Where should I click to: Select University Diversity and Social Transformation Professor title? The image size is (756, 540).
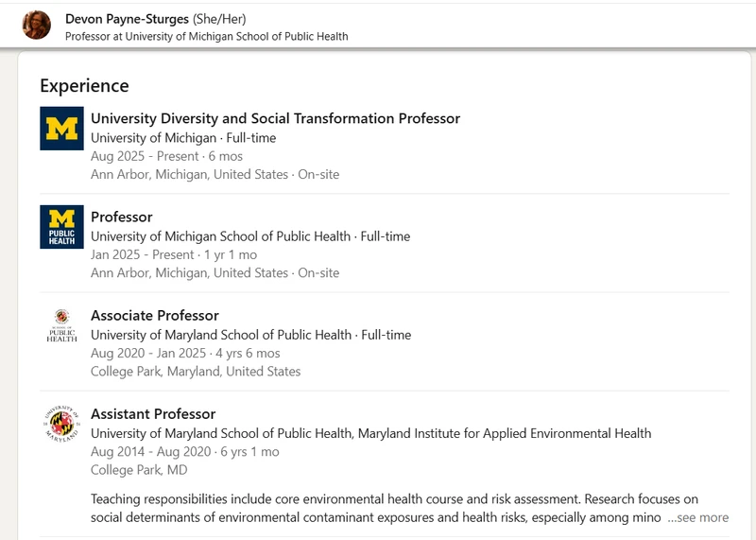tap(275, 118)
